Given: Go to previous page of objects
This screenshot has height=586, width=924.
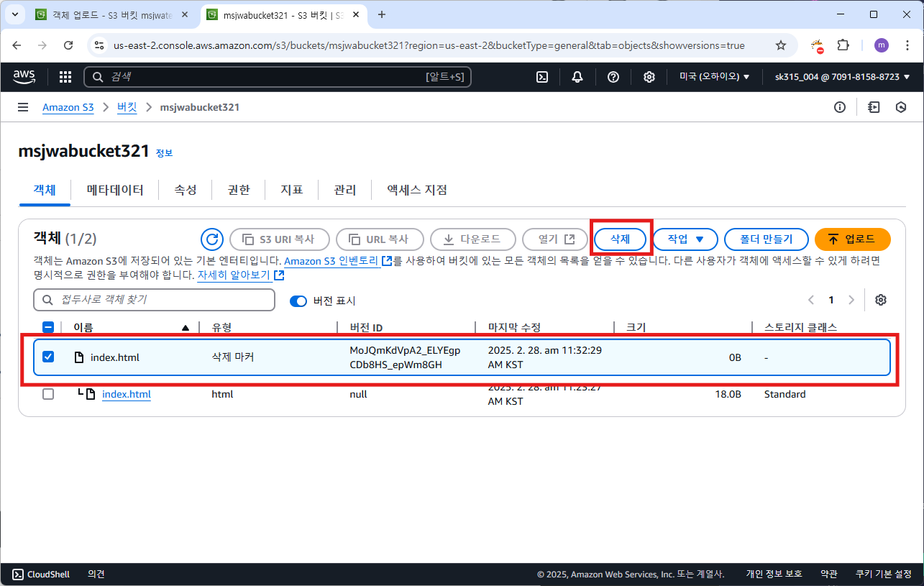Looking at the screenshot, I should 811,300.
